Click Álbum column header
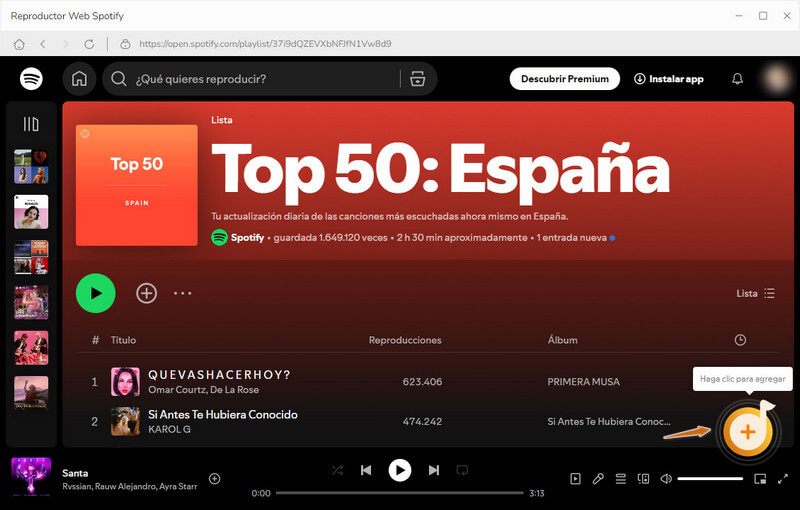The height and width of the screenshot is (510, 800). point(563,340)
